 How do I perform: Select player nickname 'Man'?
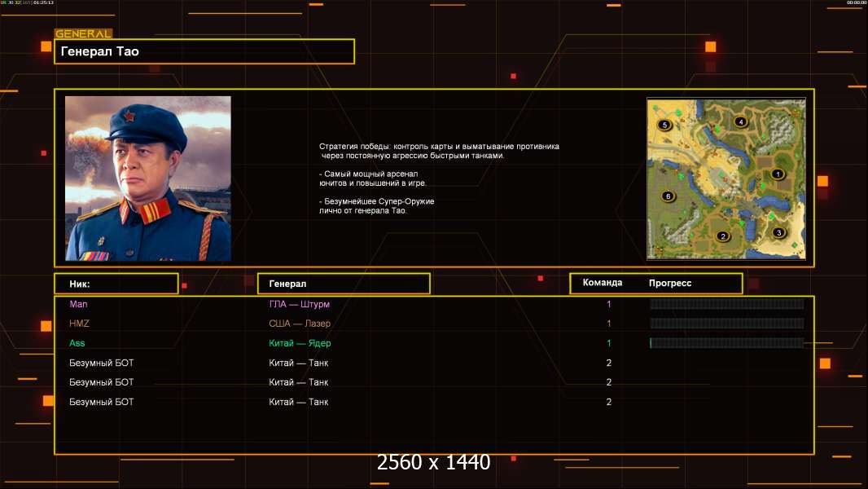point(79,304)
